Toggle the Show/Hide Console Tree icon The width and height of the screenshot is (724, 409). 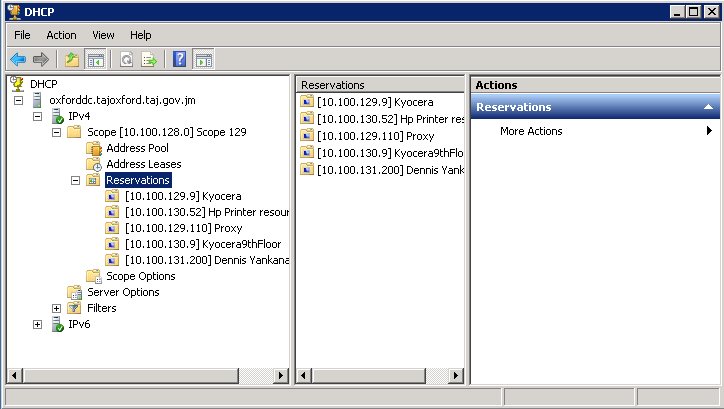(96, 60)
